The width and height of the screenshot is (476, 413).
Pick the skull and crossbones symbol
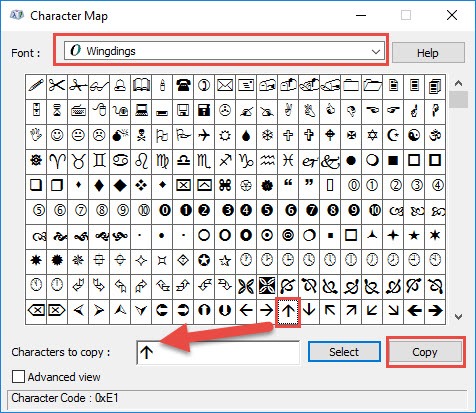pyautogui.click(x=141, y=136)
